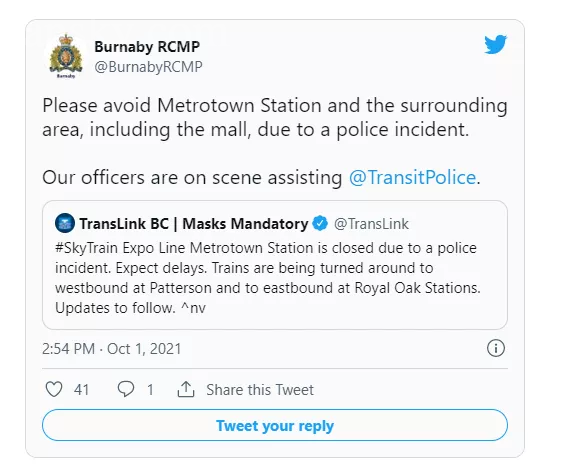Image resolution: width=573 pixels, height=468 pixels.
Task: Open TransLink BC | Masks Mandatory name
Action: [194, 224]
